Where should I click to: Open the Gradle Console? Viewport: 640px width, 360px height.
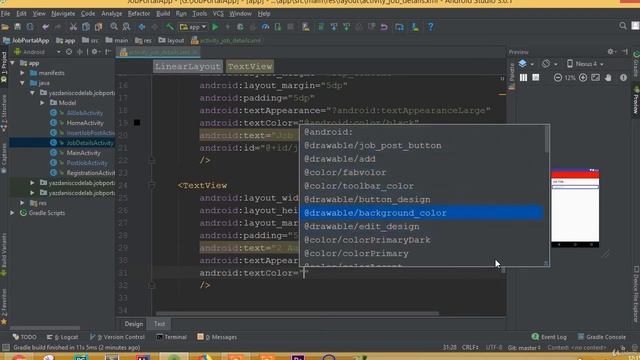point(602,337)
